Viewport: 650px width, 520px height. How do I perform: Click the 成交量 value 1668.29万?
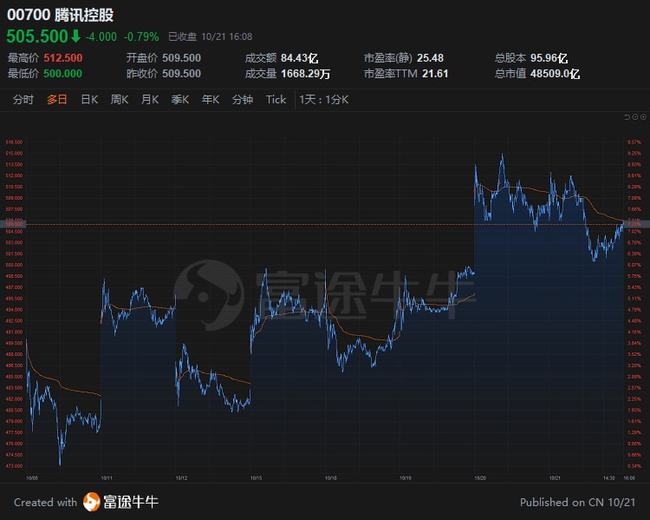tap(306, 73)
